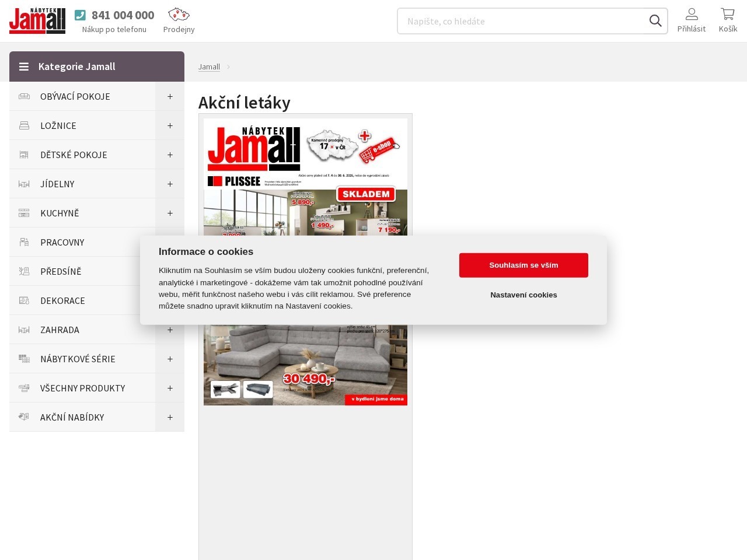Click the magnifying glass search icon
This screenshot has height=560, width=747.
[655, 21]
